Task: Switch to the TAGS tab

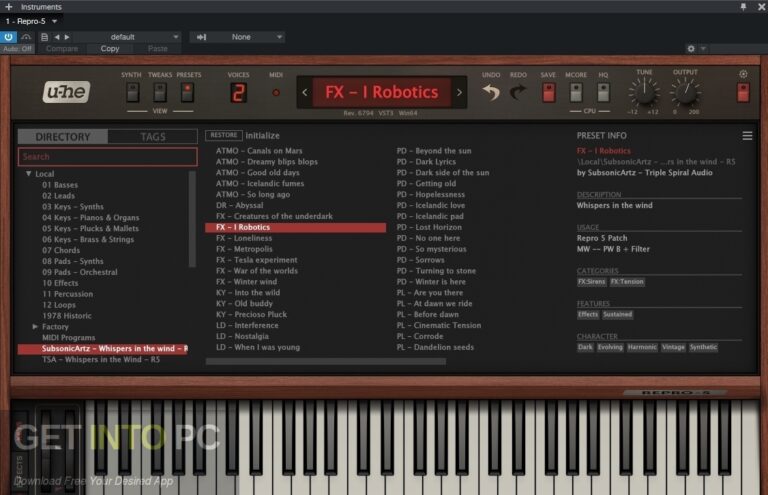Action: pyautogui.click(x=153, y=137)
